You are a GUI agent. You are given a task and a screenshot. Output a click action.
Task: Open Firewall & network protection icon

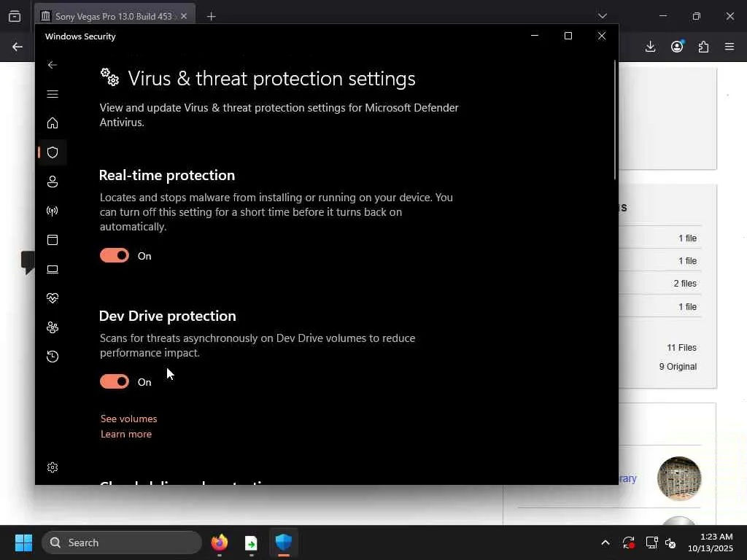[53, 211]
